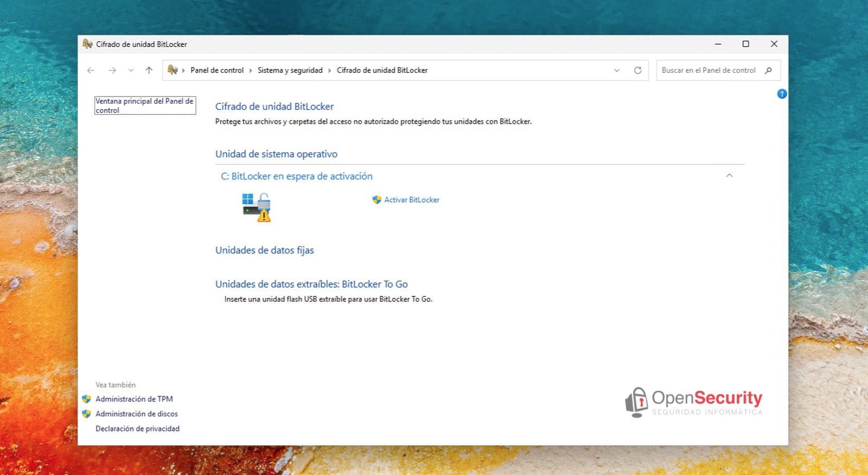This screenshot has width=868, height=475.
Task: Open the chevron after Panel de control breadcrumb
Action: pos(251,71)
